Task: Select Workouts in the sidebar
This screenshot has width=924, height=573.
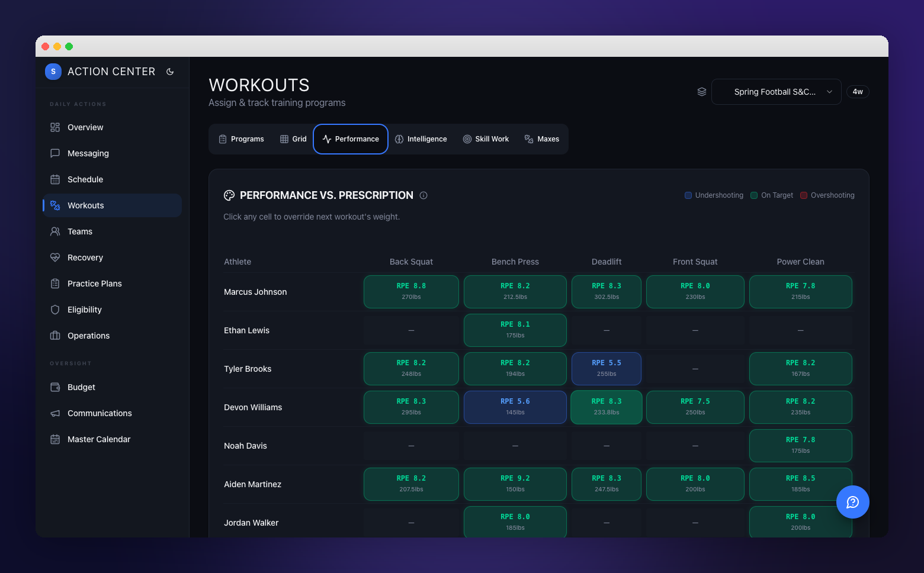Action: coord(112,205)
